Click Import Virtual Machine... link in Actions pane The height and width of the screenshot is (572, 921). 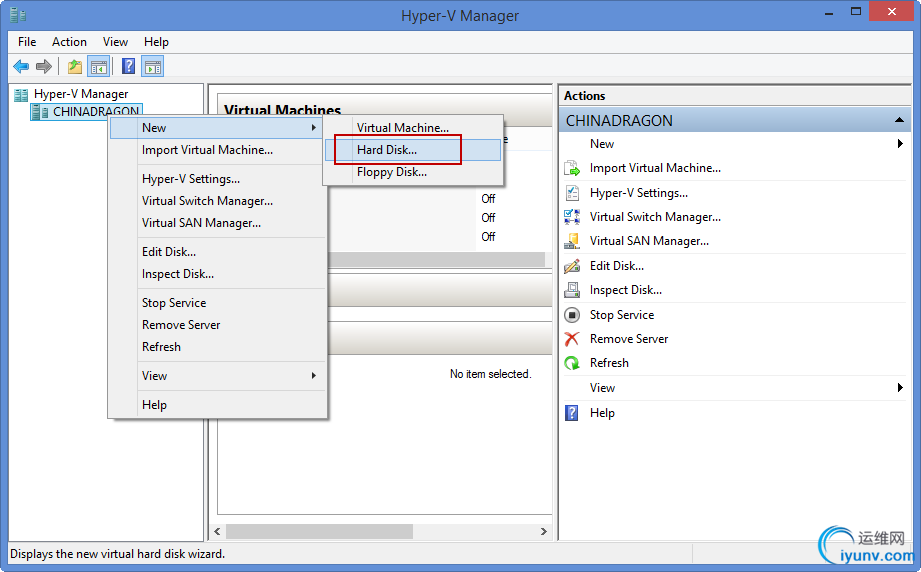(656, 168)
